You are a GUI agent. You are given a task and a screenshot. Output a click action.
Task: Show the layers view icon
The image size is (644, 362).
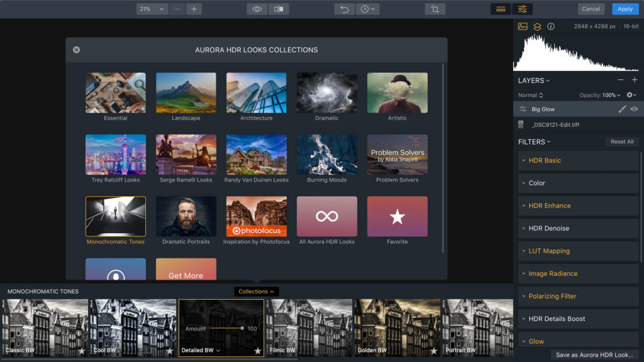tap(537, 26)
